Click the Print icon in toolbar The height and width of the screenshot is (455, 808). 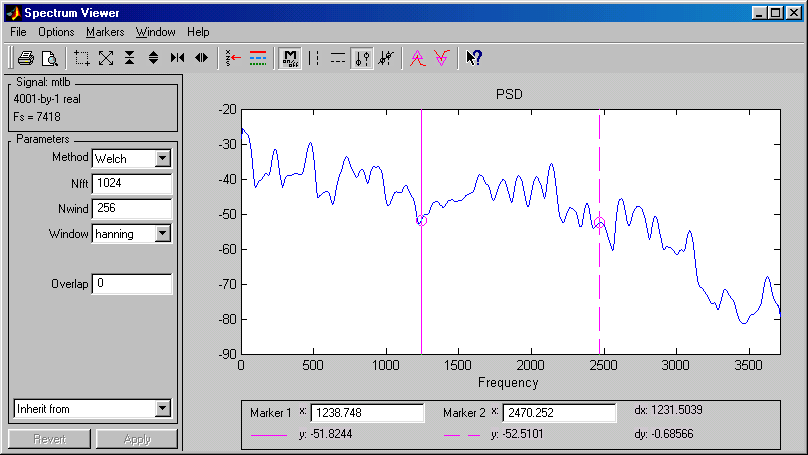click(25, 58)
